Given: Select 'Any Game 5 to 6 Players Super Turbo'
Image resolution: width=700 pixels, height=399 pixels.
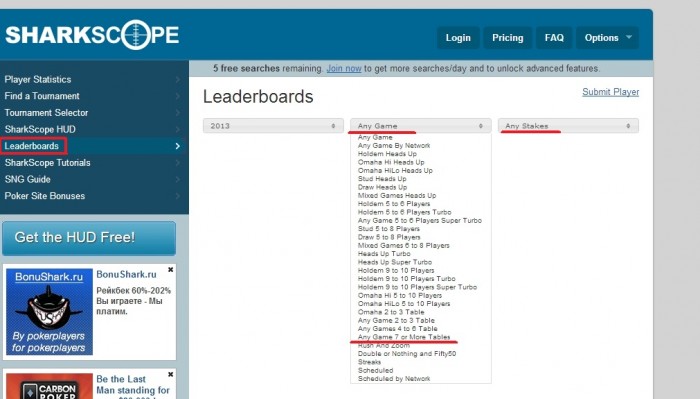Looking at the screenshot, I should click(420, 220).
